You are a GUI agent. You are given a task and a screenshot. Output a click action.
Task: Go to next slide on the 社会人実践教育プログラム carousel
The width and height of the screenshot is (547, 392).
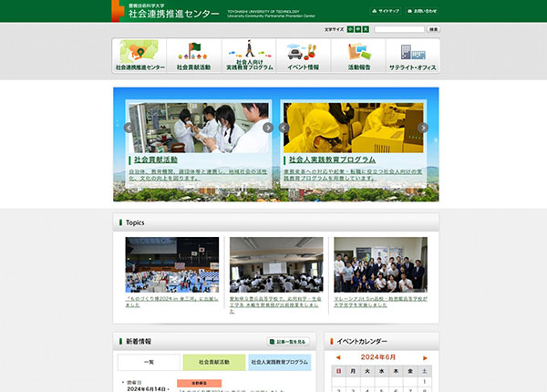click(x=423, y=128)
